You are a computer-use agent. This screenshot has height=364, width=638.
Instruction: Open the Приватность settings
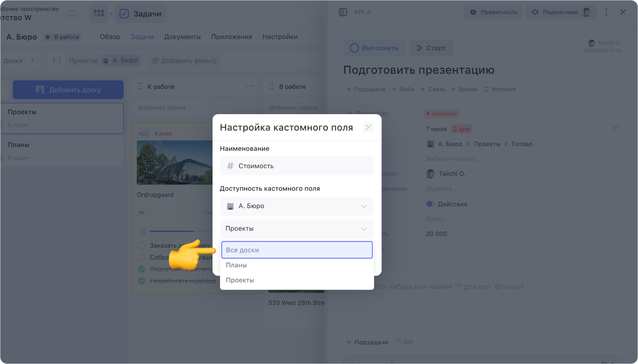tap(494, 12)
